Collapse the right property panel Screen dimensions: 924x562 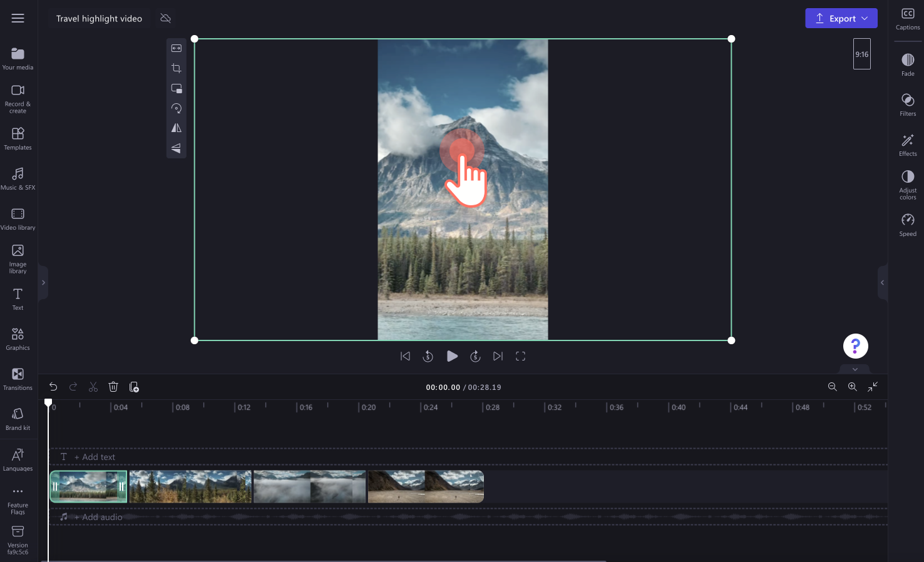click(x=883, y=283)
